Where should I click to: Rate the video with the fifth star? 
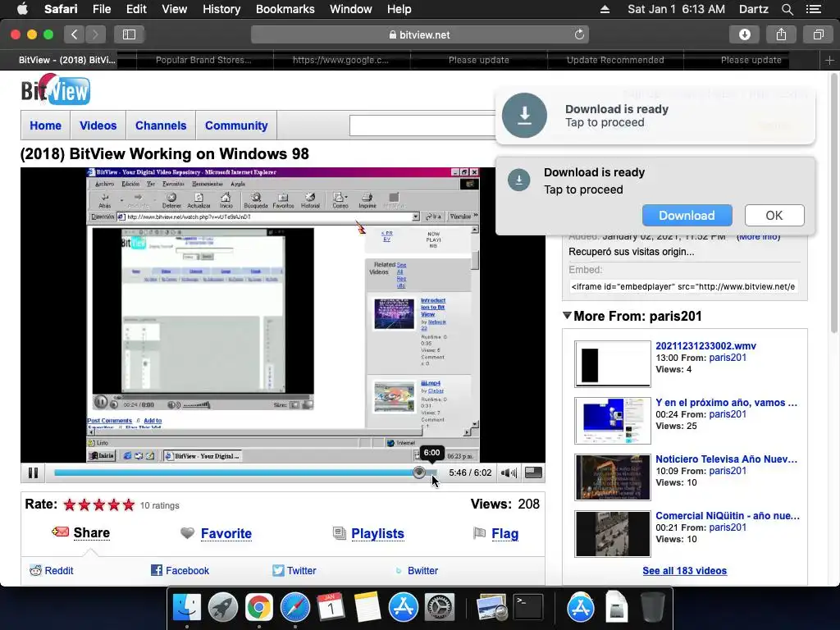pyautogui.click(x=129, y=504)
